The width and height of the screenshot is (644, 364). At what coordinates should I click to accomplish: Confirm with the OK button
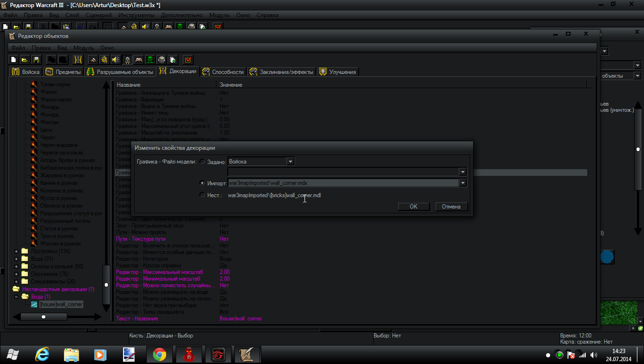tap(413, 207)
